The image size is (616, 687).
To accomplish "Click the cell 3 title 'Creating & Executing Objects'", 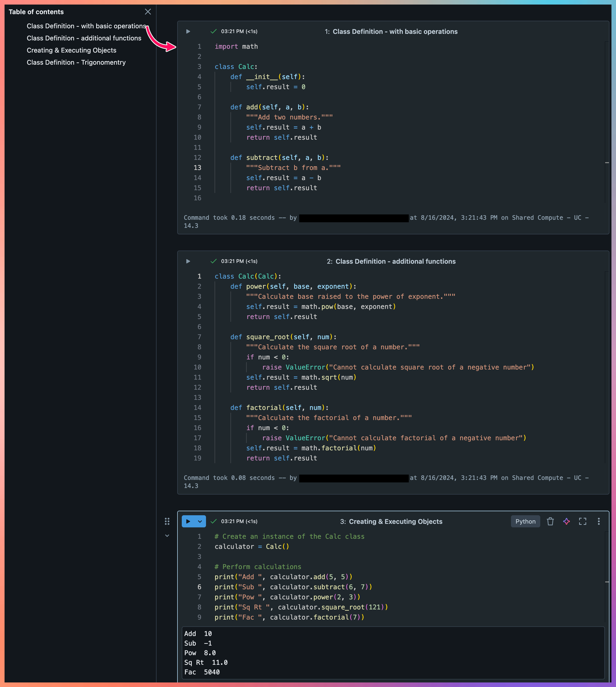I will pyautogui.click(x=395, y=521).
